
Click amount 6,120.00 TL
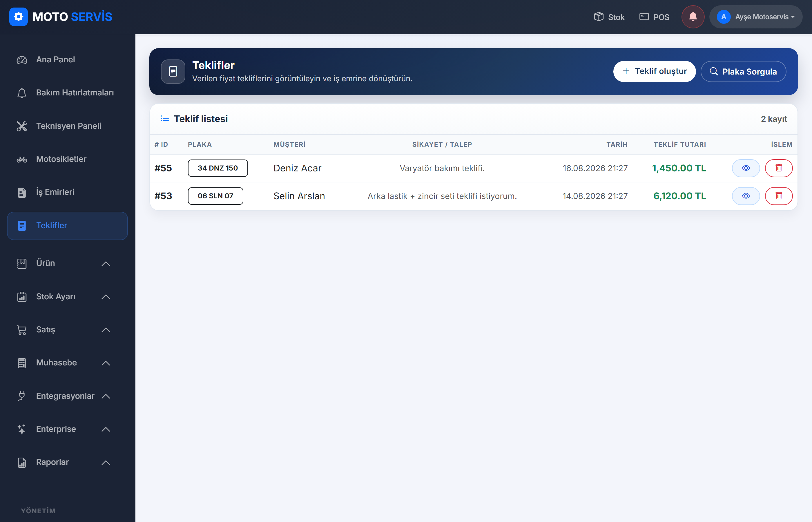679,196
